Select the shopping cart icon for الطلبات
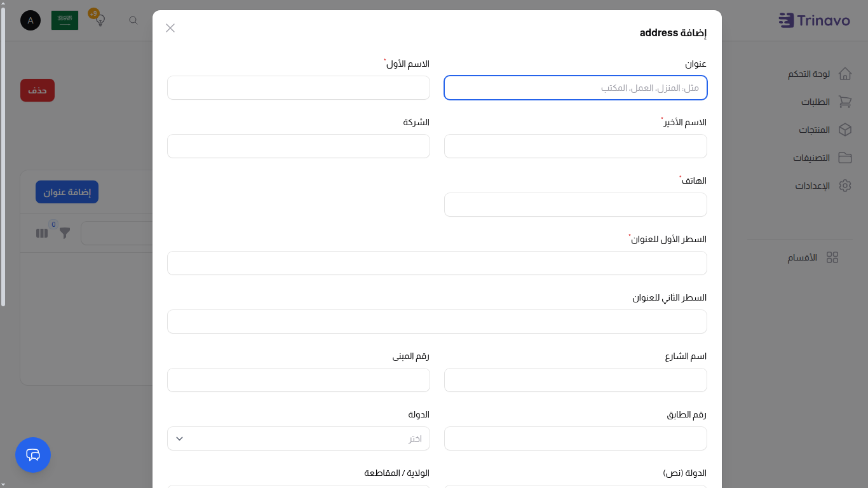This screenshot has width=868, height=488. click(x=845, y=102)
